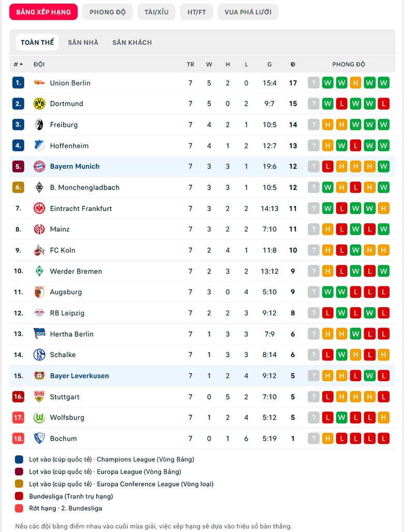
Task: Open the TÀI/XỈU tab
Action: 156,12
